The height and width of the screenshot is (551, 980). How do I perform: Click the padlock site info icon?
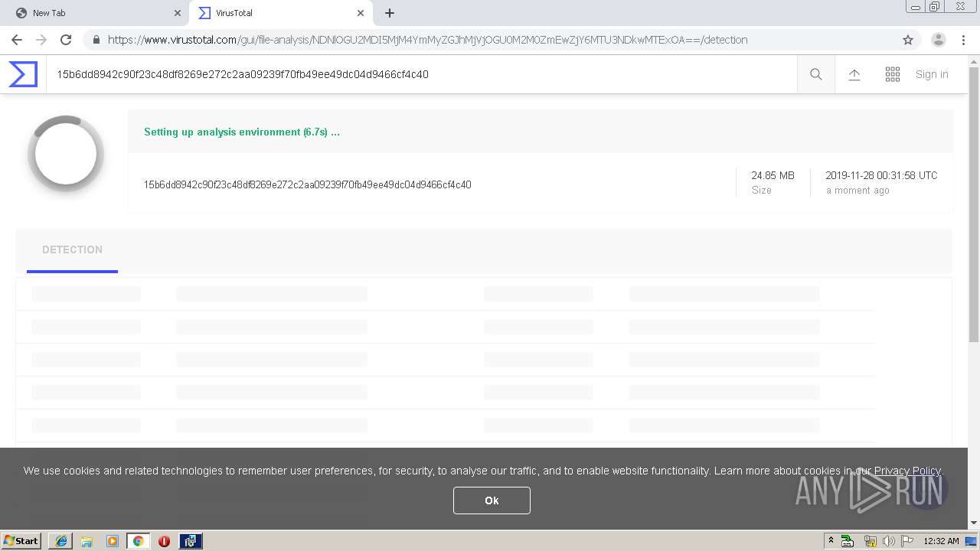tap(96, 40)
